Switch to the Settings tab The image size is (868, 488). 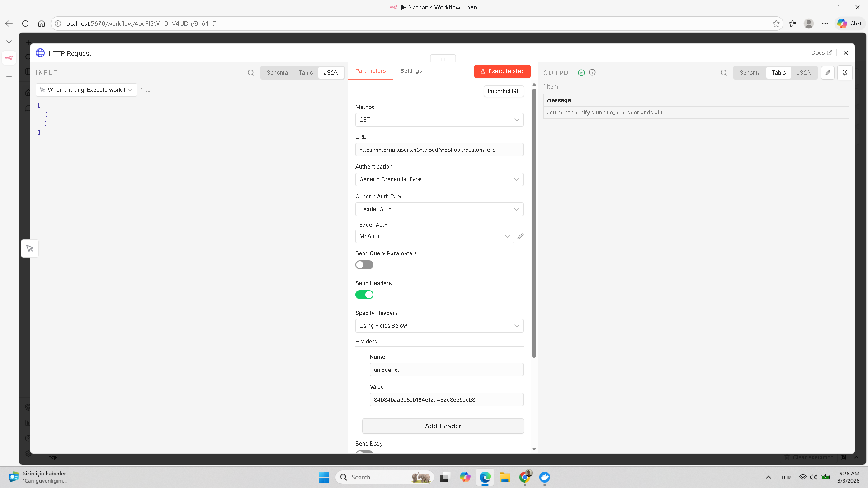click(411, 71)
